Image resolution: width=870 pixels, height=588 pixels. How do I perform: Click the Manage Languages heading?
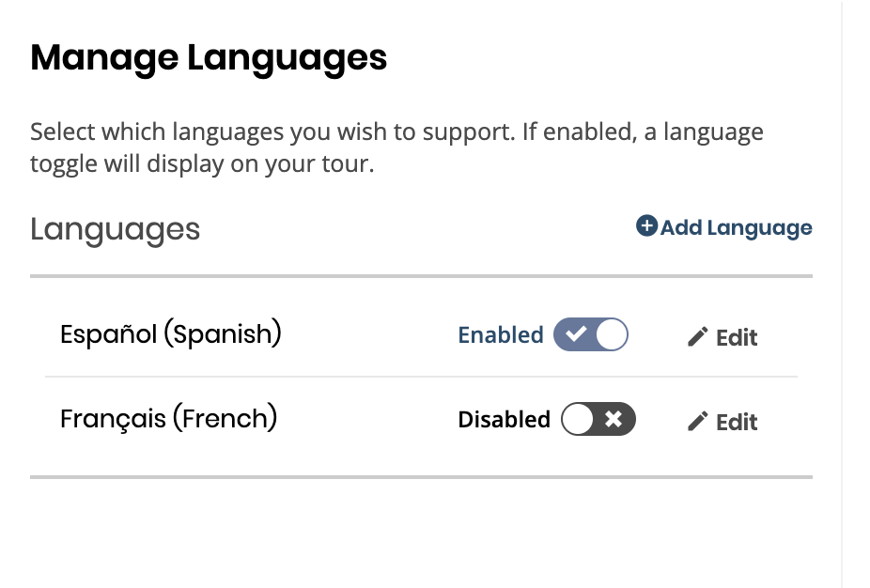pos(209,58)
